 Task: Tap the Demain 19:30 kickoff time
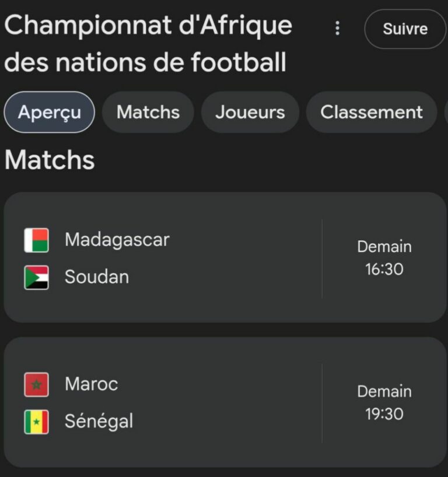(384, 402)
